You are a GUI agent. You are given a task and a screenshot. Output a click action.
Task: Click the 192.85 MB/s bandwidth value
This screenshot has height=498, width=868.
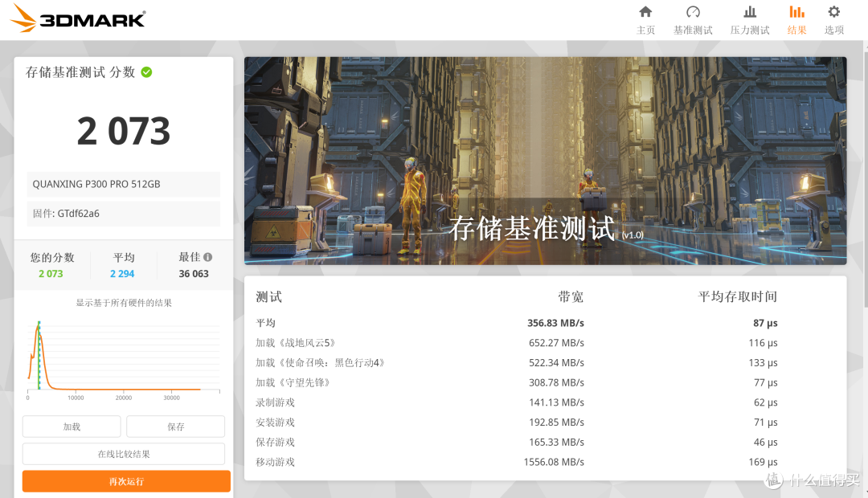556,422
